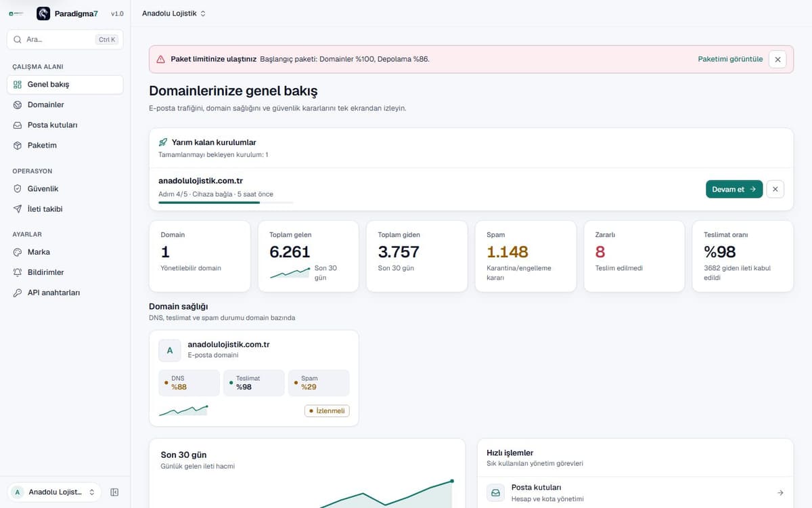Screen dimensions: 812x508
Task: Collapse the sidebar with panel icon
Action: coord(114,492)
